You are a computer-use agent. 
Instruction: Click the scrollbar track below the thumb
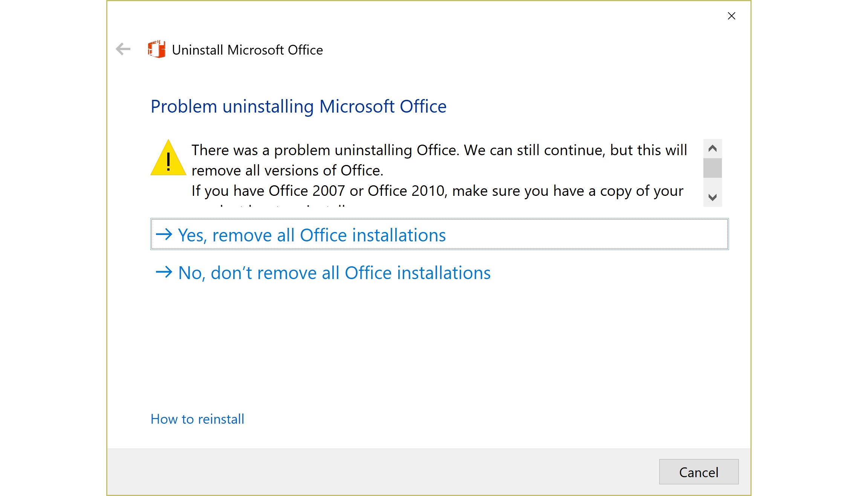click(x=712, y=185)
